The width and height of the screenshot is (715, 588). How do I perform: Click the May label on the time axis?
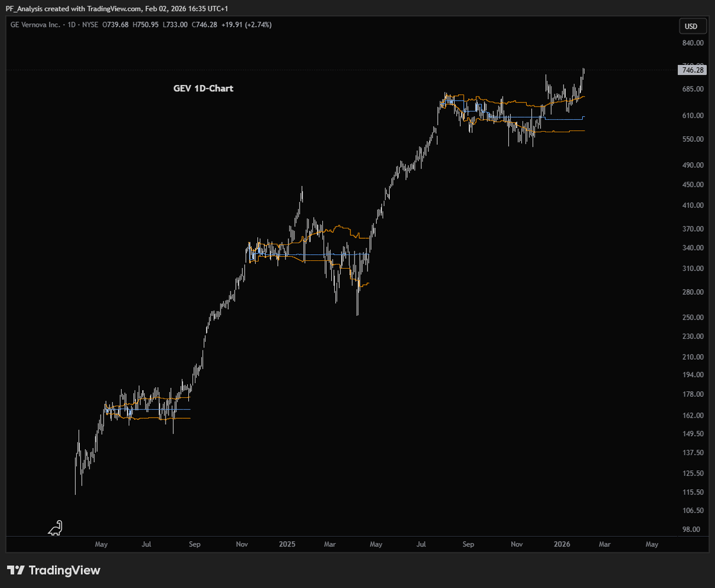tap(101, 544)
